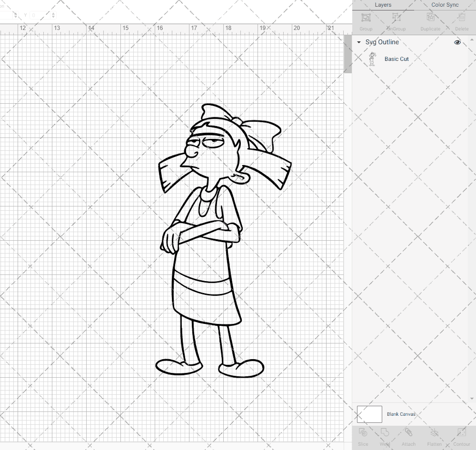Viewport: 476px width, 450px height.
Task: Open the Blank Canvas color swatch
Action: pos(369,414)
